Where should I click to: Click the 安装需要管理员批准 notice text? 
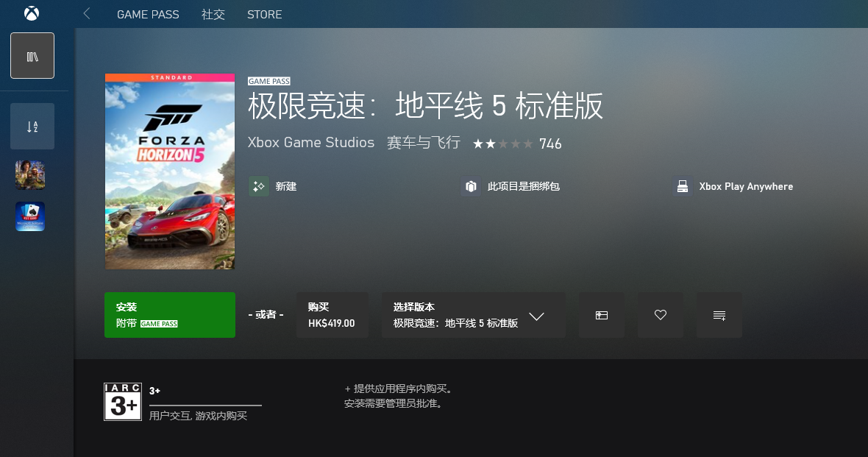pyautogui.click(x=394, y=404)
